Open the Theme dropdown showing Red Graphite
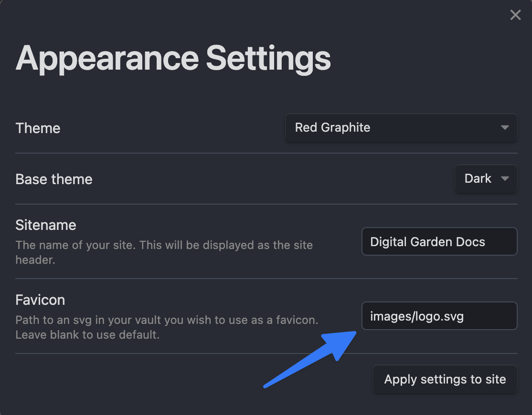The image size is (532, 415). click(401, 128)
